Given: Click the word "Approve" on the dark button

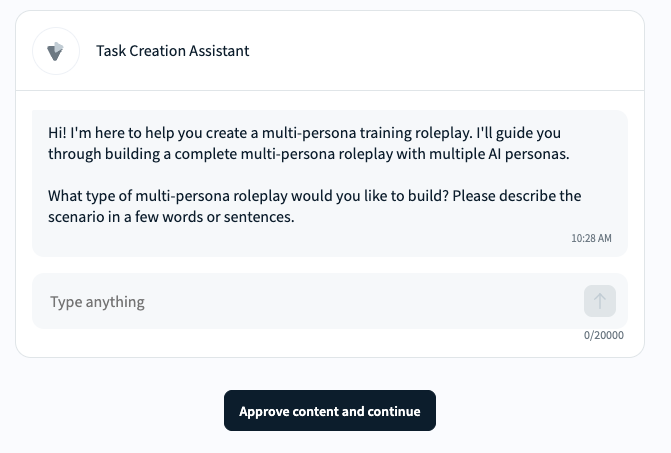Looking at the screenshot, I should click(x=264, y=411).
